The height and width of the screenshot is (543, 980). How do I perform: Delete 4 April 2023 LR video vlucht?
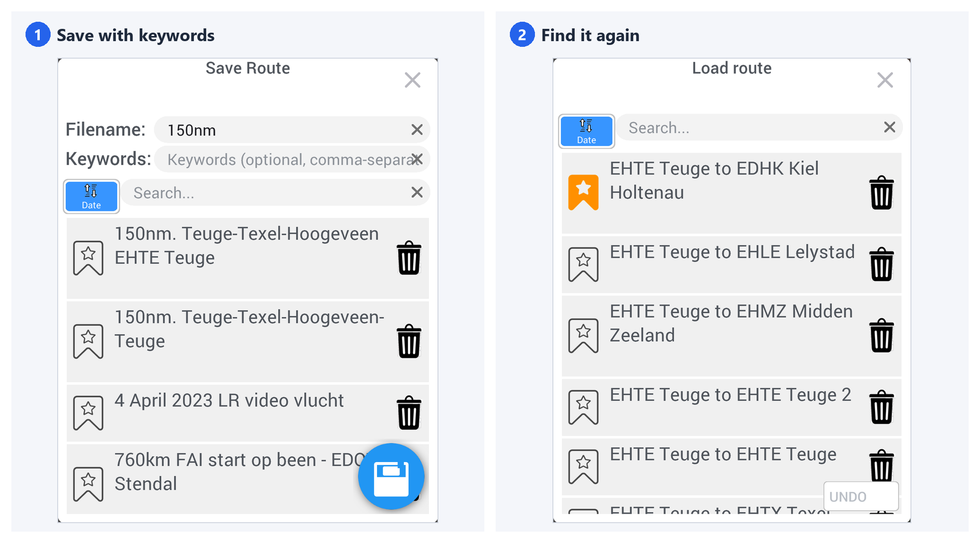[409, 412]
